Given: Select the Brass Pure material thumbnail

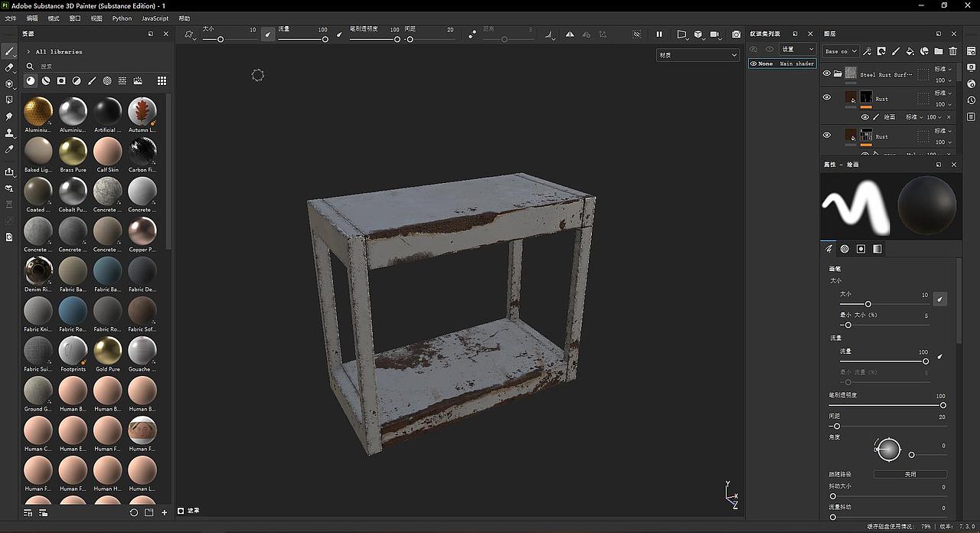Looking at the screenshot, I should [73, 151].
